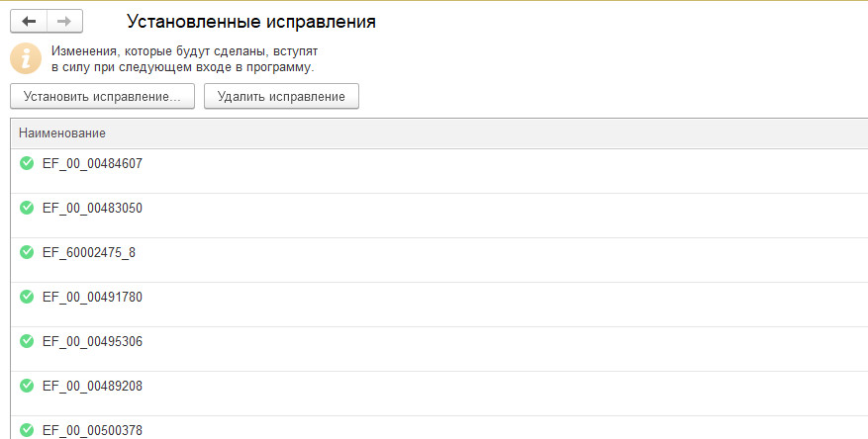
Task: Click green status icon beside EF_60002475_8
Action: (27, 252)
